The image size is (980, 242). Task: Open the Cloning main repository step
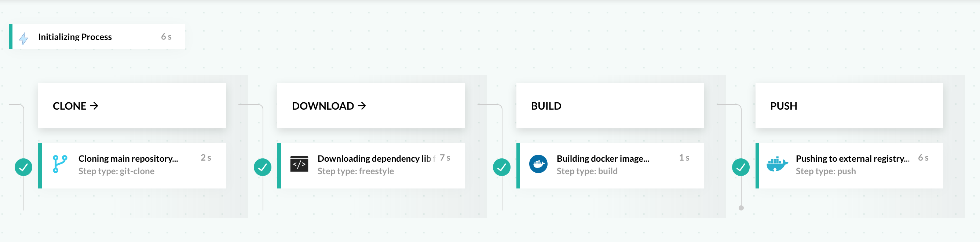[x=128, y=159]
